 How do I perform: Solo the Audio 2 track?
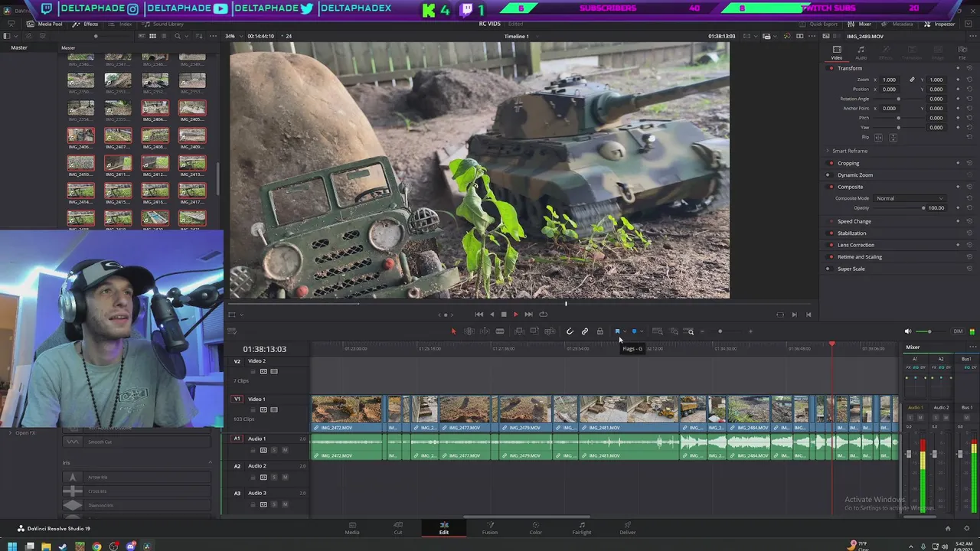[x=275, y=478]
